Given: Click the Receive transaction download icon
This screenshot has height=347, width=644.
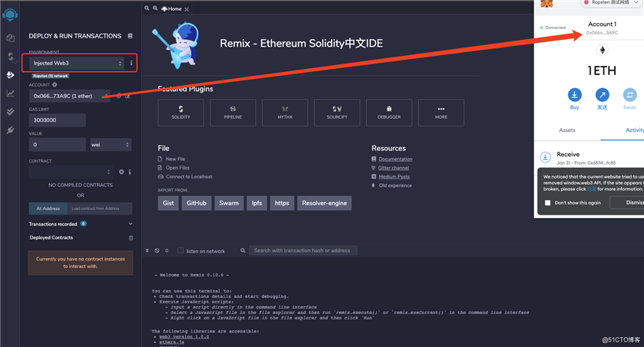Looking at the screenshot, I should click(x=545, y=157).
